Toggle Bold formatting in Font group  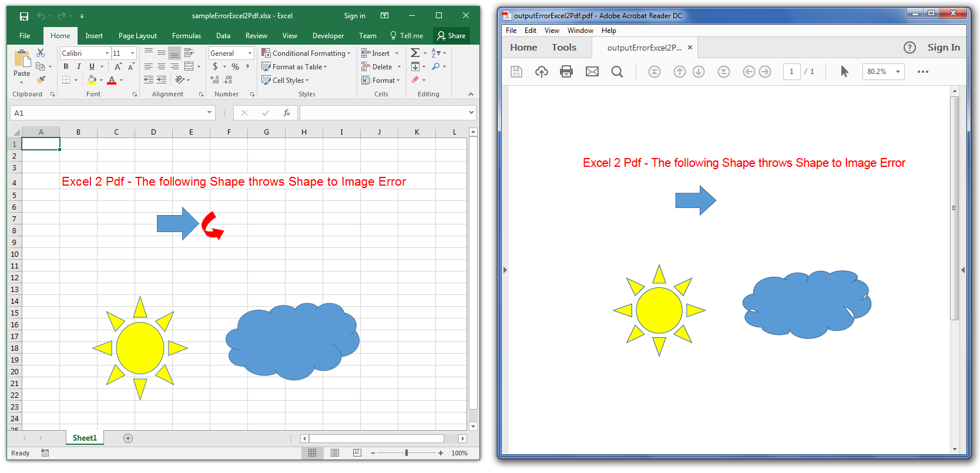point(66,66)
